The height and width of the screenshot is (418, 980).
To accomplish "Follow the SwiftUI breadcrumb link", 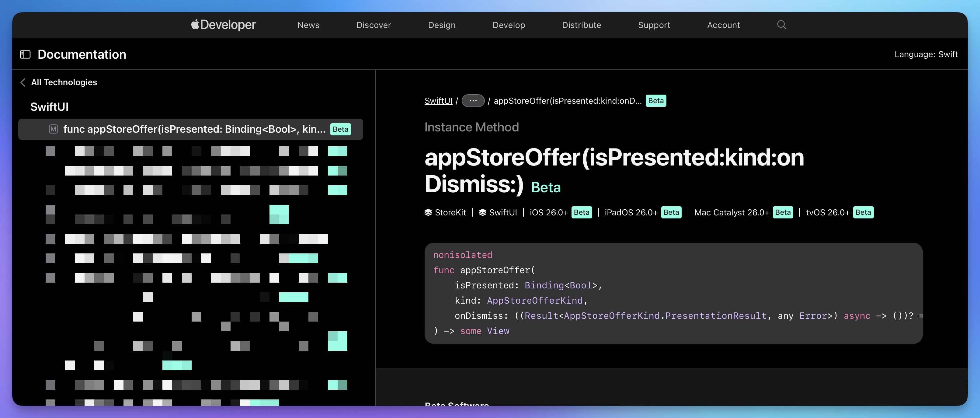I will (438, 101).
